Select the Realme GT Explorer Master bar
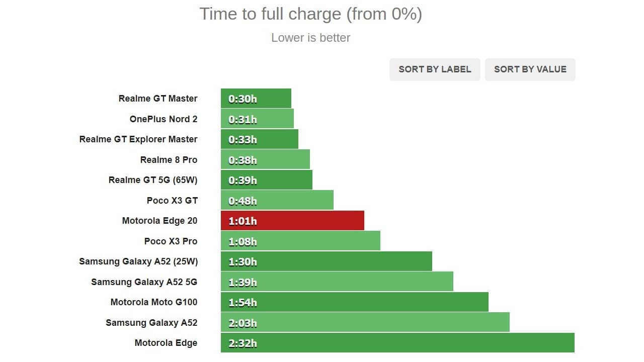This screenshot has height=362, width=644. pyautogui.click(x=259, y=139)
